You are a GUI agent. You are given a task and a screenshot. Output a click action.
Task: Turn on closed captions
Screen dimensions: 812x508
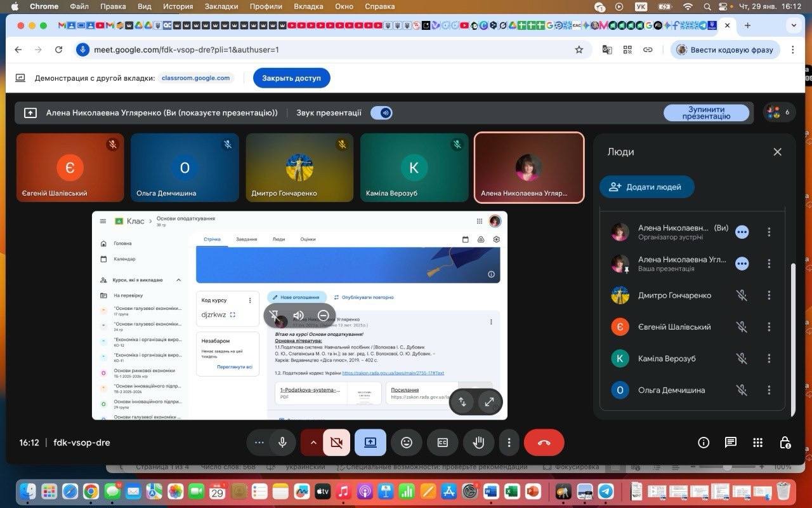[x=443, y=443]
